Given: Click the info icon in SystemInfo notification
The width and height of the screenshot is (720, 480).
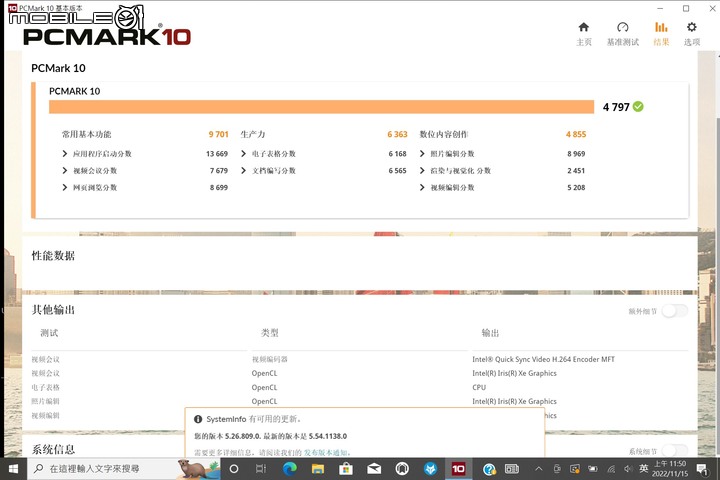Looking at the screenshot, I should tap(198, 419).
